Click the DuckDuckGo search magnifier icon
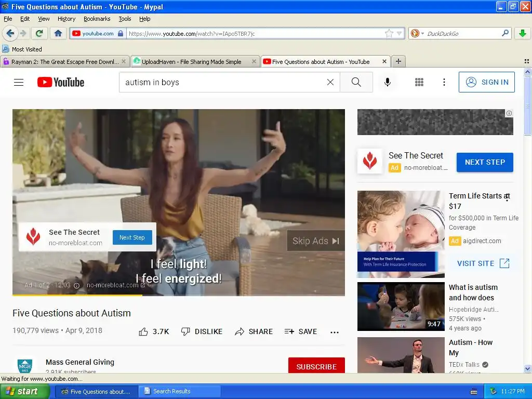The width and height of the screenshot is (532, 399). coord(505,33)
